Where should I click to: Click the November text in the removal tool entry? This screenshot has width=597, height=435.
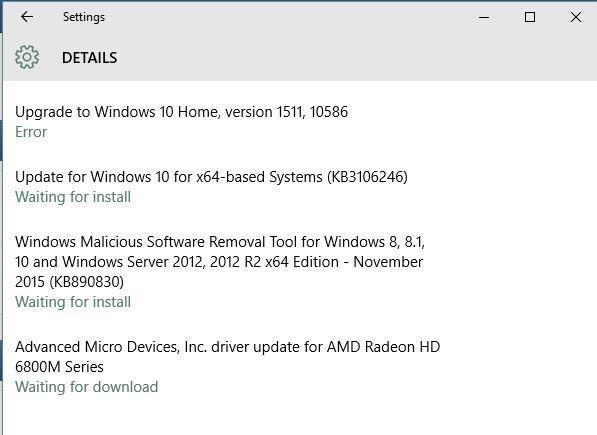[388, 262]
